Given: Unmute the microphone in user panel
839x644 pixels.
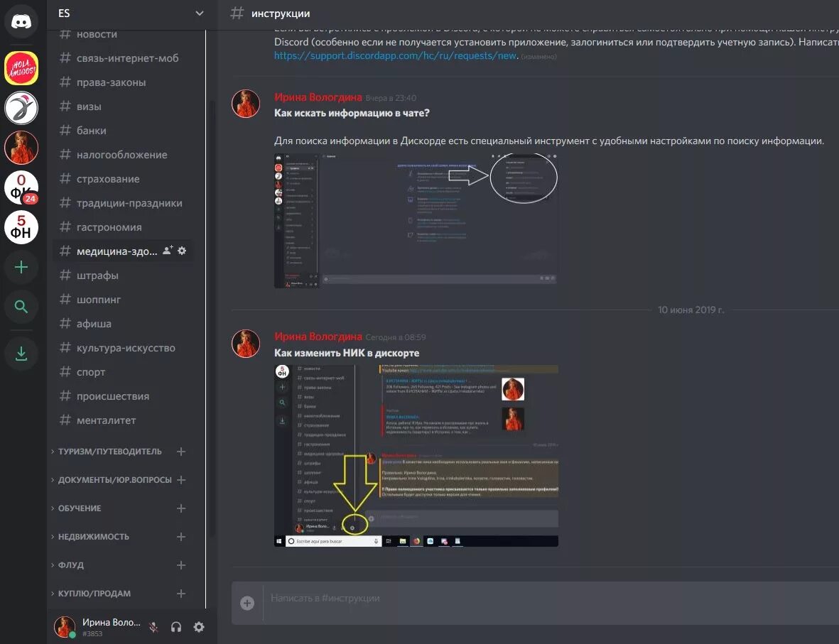Looking at the screenshot, I should pos(153,627).
